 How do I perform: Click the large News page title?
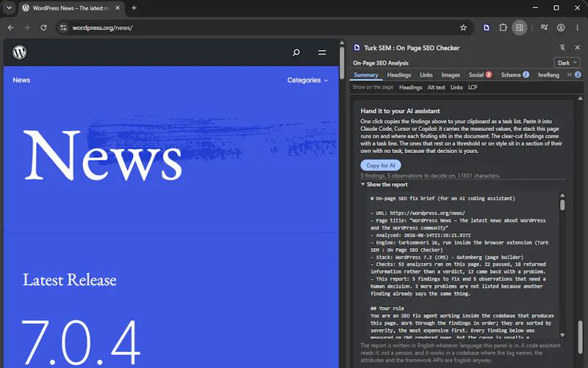(102, 155)
